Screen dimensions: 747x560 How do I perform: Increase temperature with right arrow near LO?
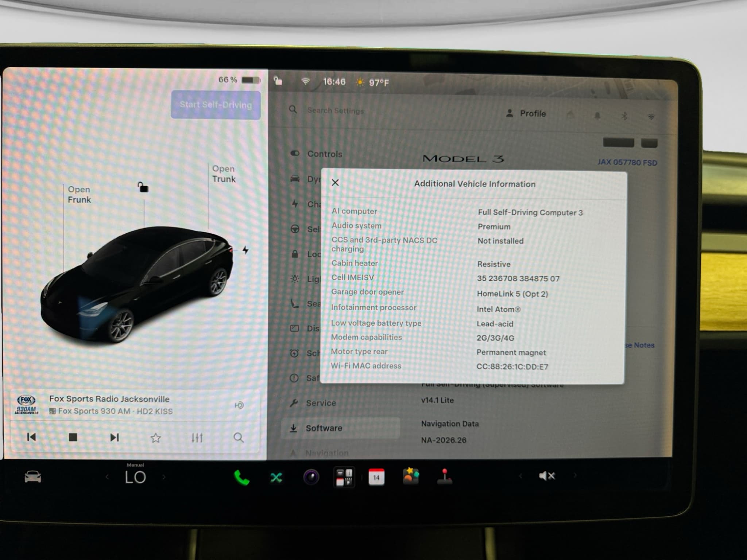pos(164,477)
